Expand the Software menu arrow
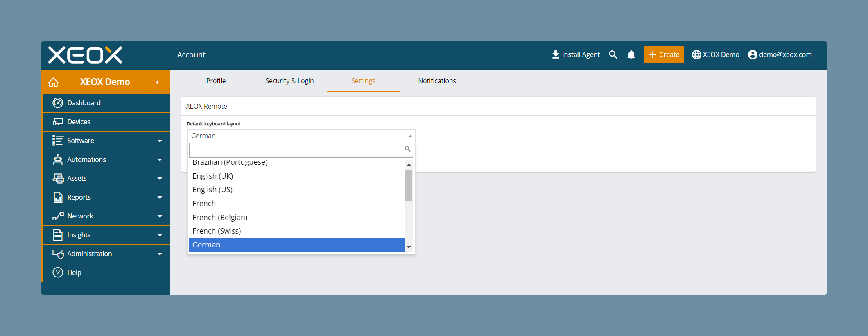The image size is (868, 336). 160,141
